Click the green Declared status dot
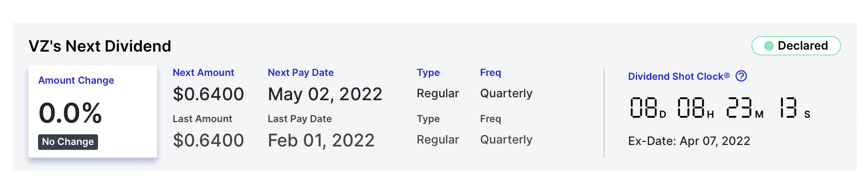The image size is (868, 181). click(x=769, y=46)
